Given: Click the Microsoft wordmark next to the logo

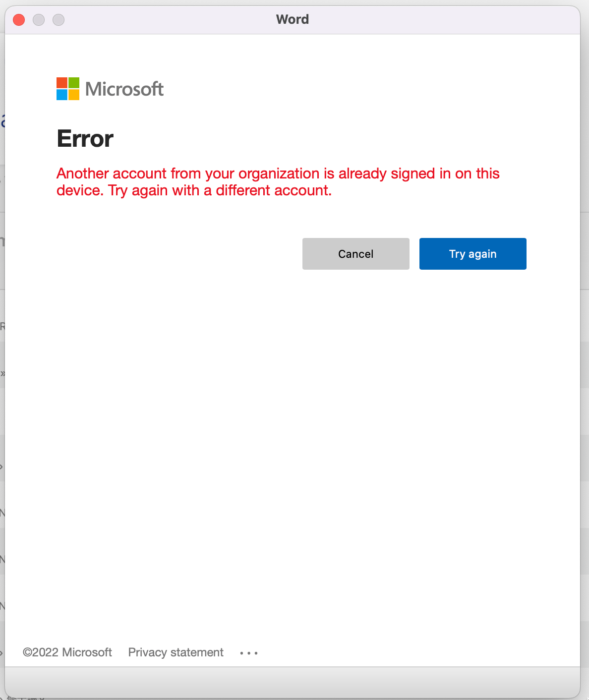Looking at the screenshot, I should 123,89.
